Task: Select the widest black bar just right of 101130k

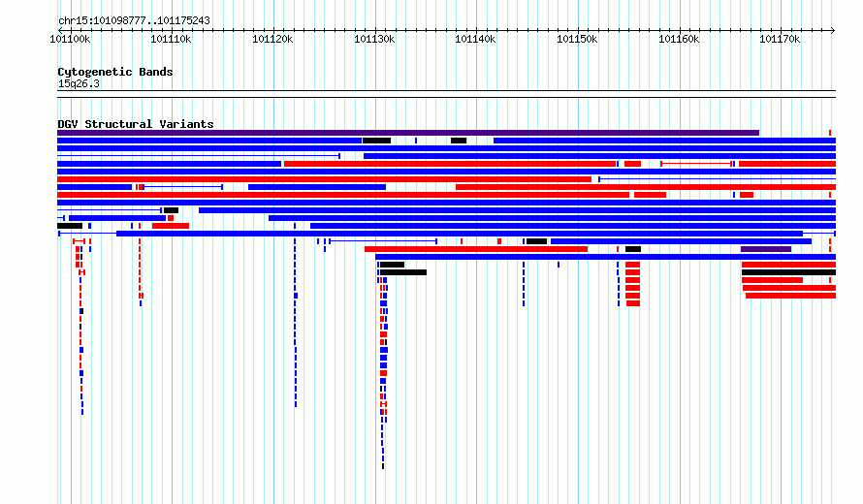Action: (x=403, y=272)
